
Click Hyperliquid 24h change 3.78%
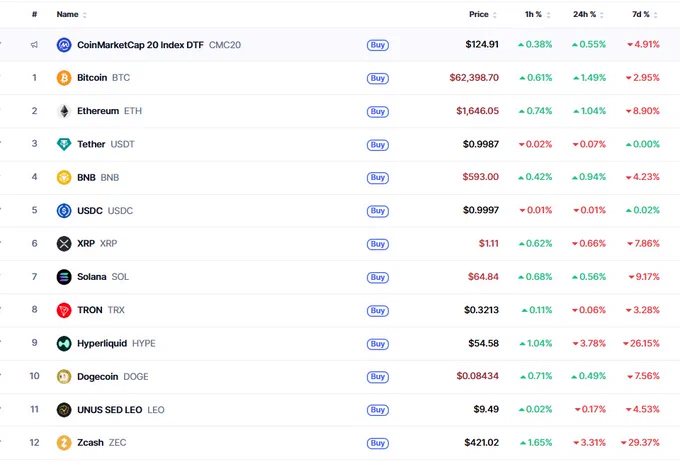(589, 344)
